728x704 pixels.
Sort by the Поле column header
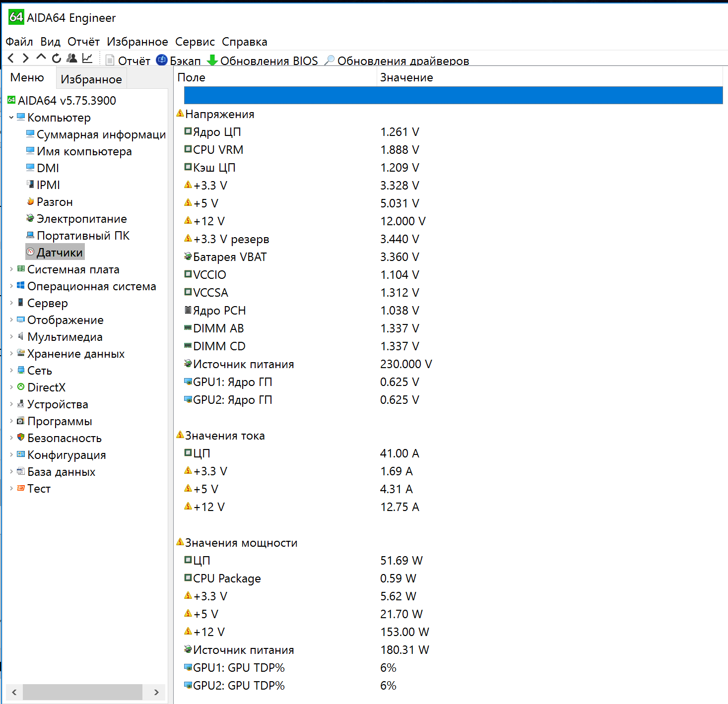pos(275,77)
